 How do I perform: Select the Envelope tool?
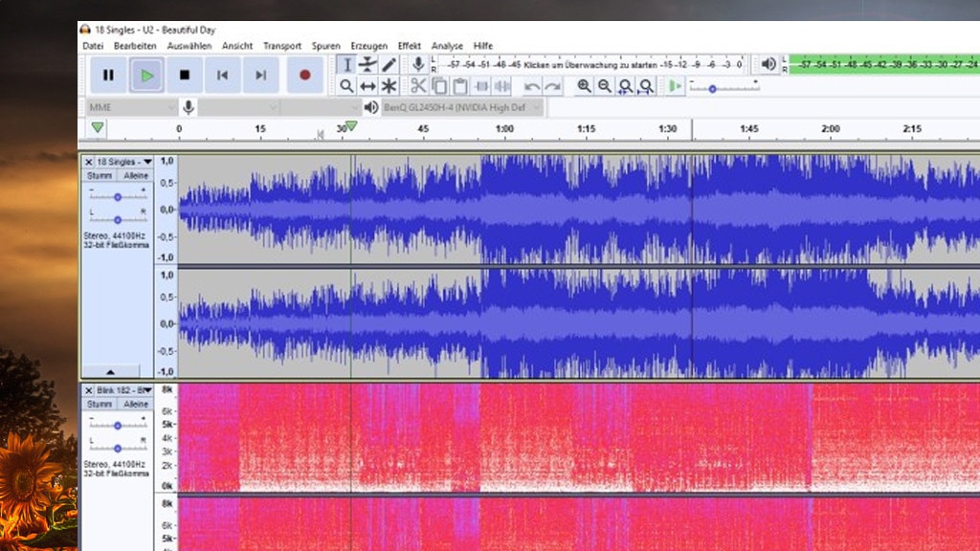coord(368,64)
